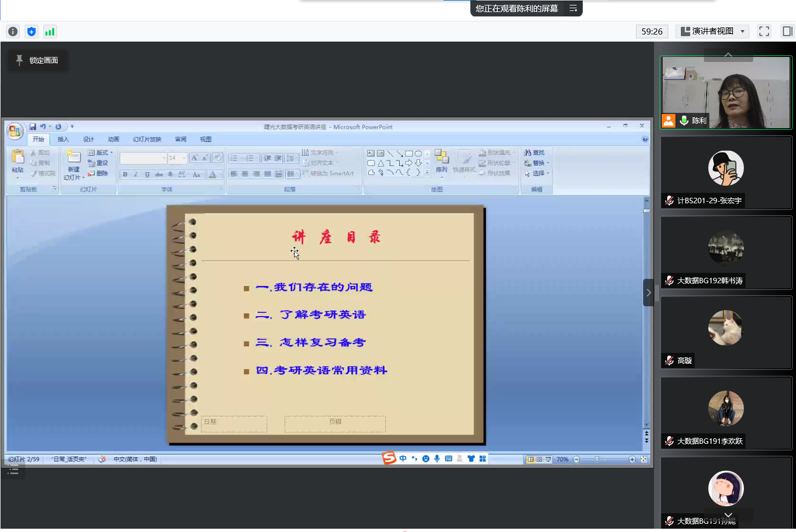Open the 幻灯片放映 ribbon tab
The height and width of the screenshot is (532, 796).
coord(147,139)
